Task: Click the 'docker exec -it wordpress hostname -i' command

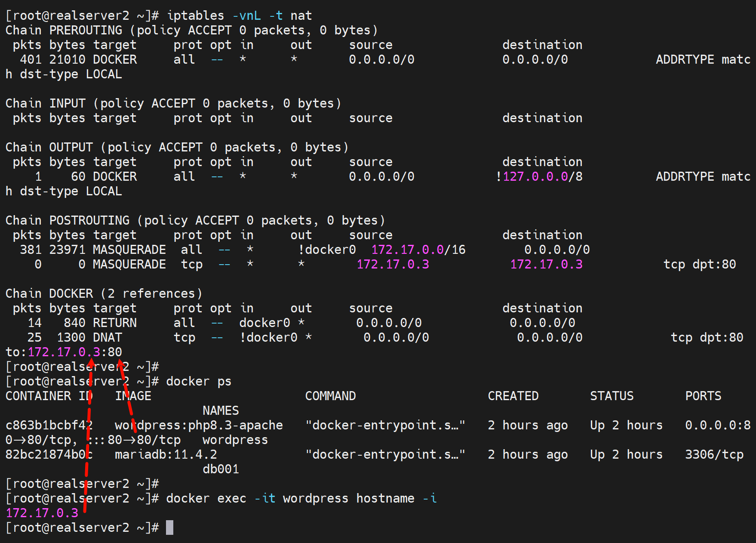Action: tap(301, 499)
